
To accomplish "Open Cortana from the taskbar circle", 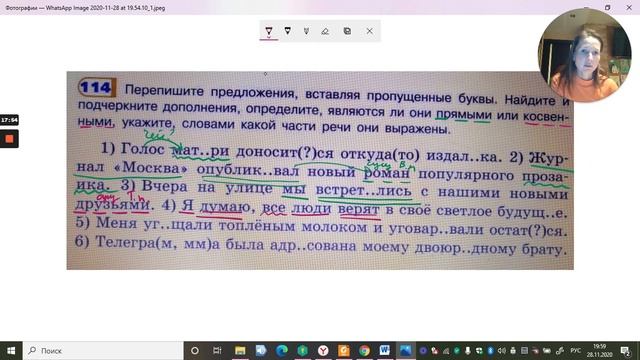I will (x=195, y=351).
